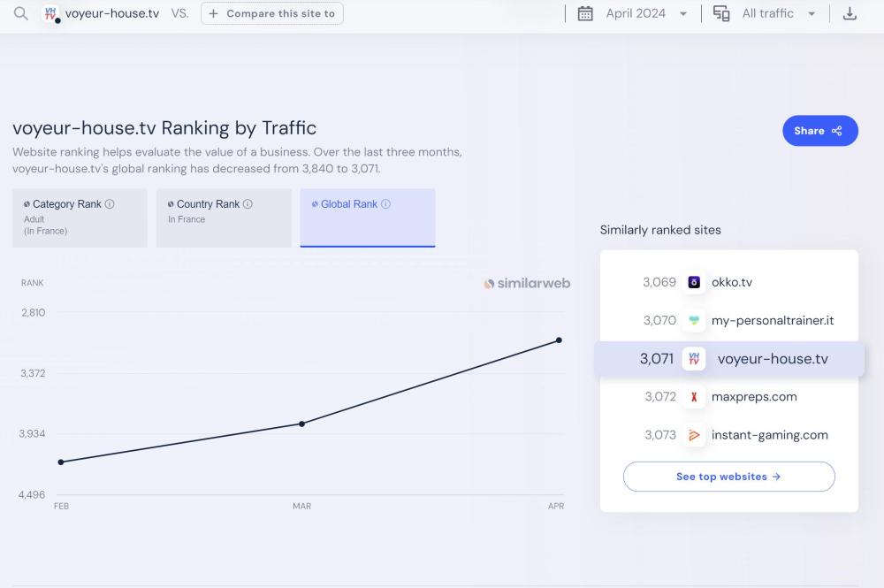The height and width of the screenshot is (588, 884).
Task: Switch to the Category Rank tab
Action: point(80,218)
